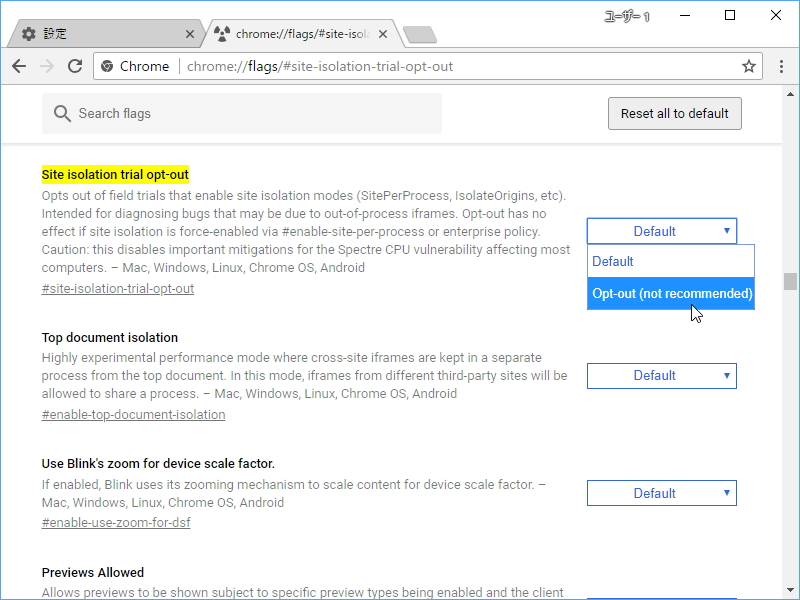This screenshot has width=800, height=600.
Task: Follow the #enable-top-document-isolation link
Action: click(x=132, y=414)
